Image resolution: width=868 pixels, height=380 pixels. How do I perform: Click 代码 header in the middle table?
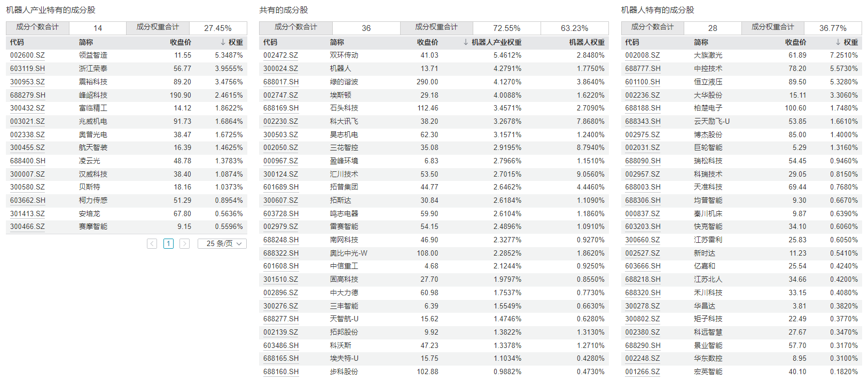coord(270,42)
